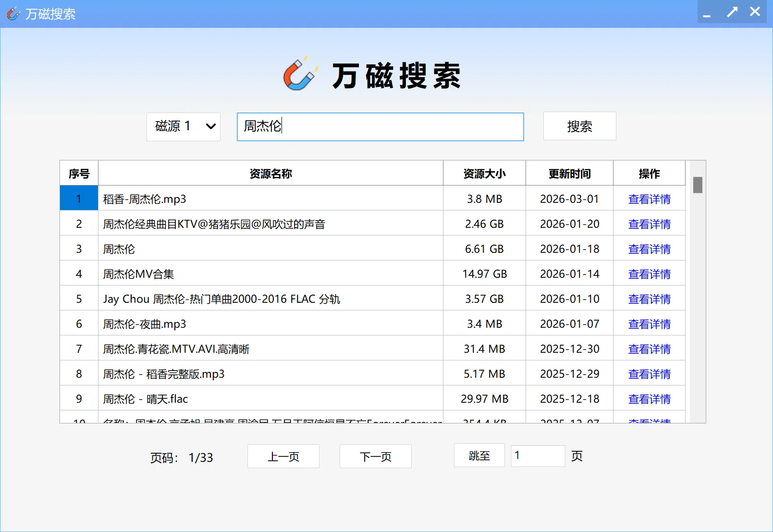Minimize the 万磁搜索 window
Viewport: 773px width, 532px height.
707,12
